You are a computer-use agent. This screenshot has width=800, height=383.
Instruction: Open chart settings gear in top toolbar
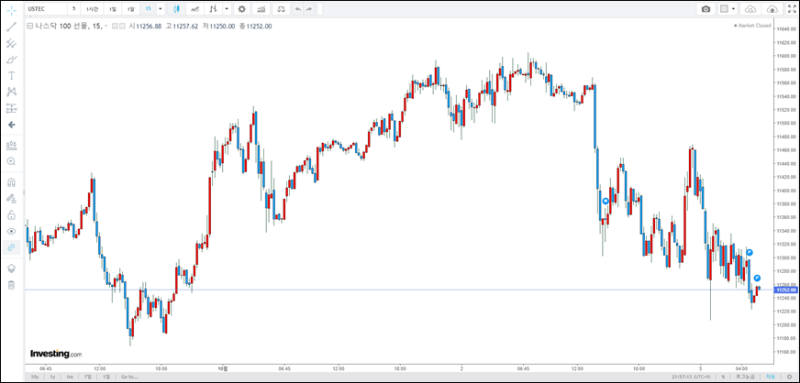pos(242,9)
